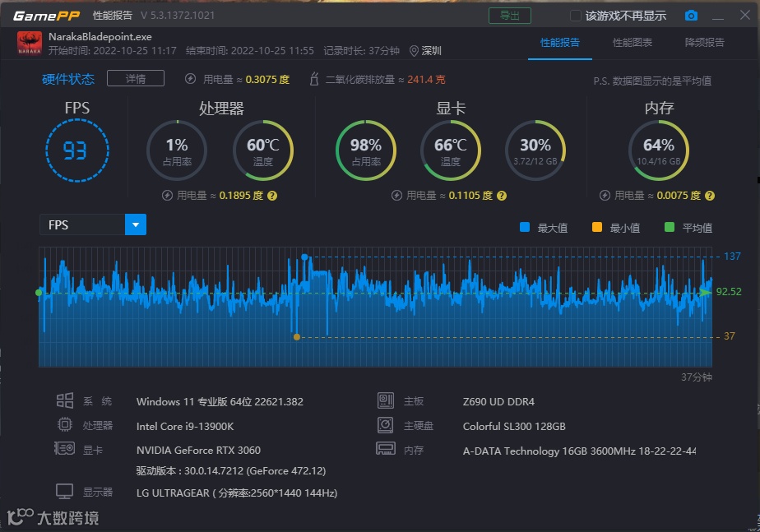760x532 pixels.
Task: Click the GamePP logo in title bar
Action: click(47, 16)
